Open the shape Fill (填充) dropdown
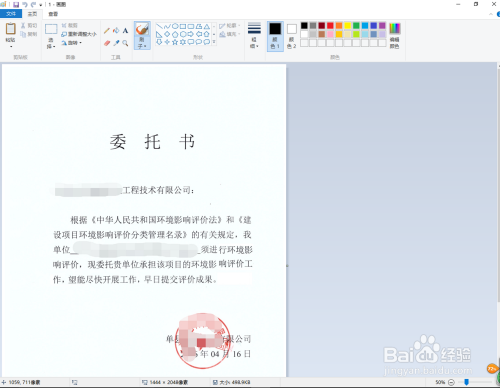Viewport: 500px width, 388px height. coord(230,34)
